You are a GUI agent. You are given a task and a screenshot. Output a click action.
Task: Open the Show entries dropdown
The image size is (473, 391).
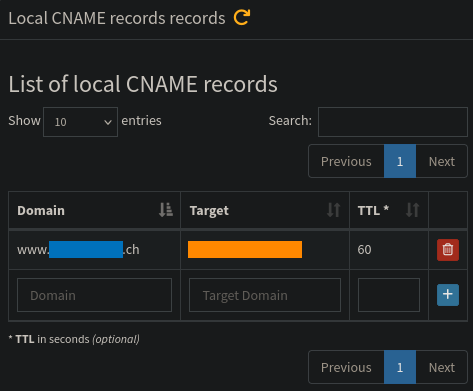click(80, 122)
